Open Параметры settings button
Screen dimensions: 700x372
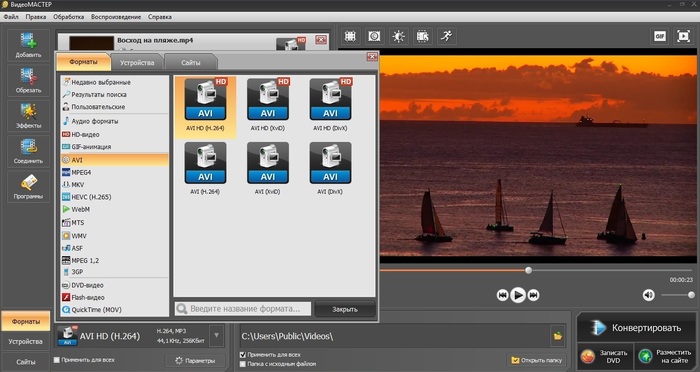pos(195,360)
